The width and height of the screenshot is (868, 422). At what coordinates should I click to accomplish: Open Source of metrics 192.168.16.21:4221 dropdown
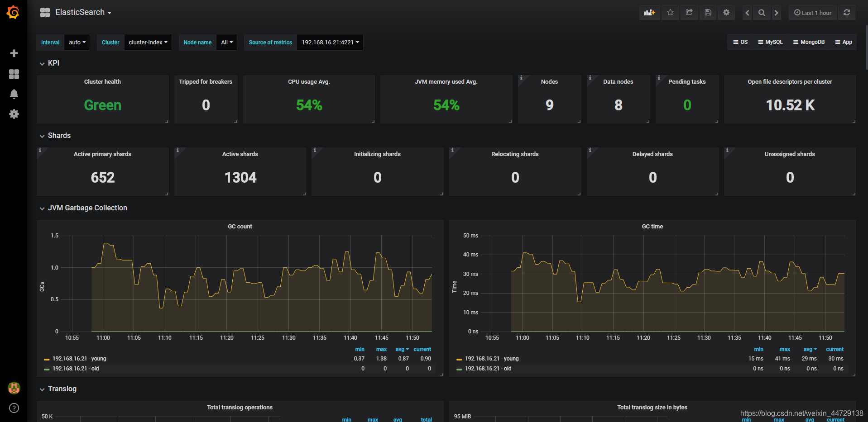coord(330,43)
